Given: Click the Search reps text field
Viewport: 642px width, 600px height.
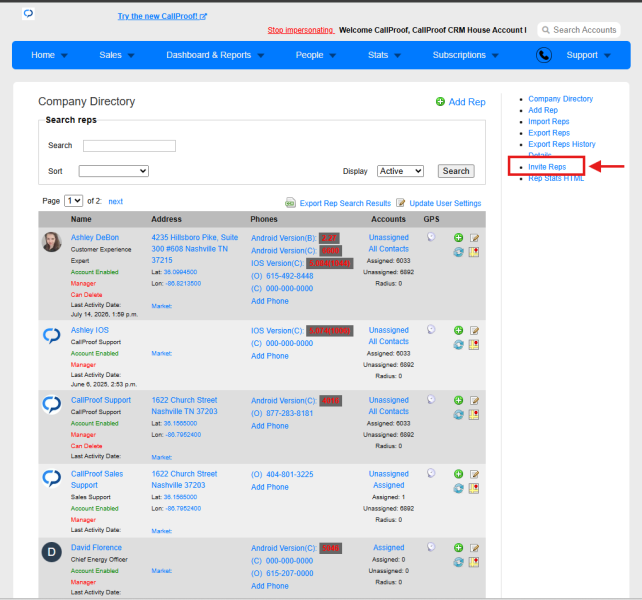Looking at the screenshot, I should point(129,146).
